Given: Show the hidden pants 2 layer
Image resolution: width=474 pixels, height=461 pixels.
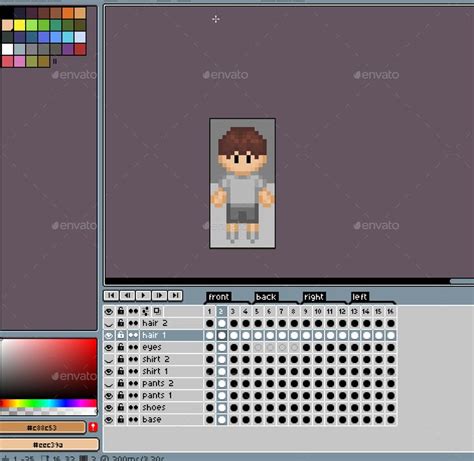Looking at the screenshot, I should 109,383.
